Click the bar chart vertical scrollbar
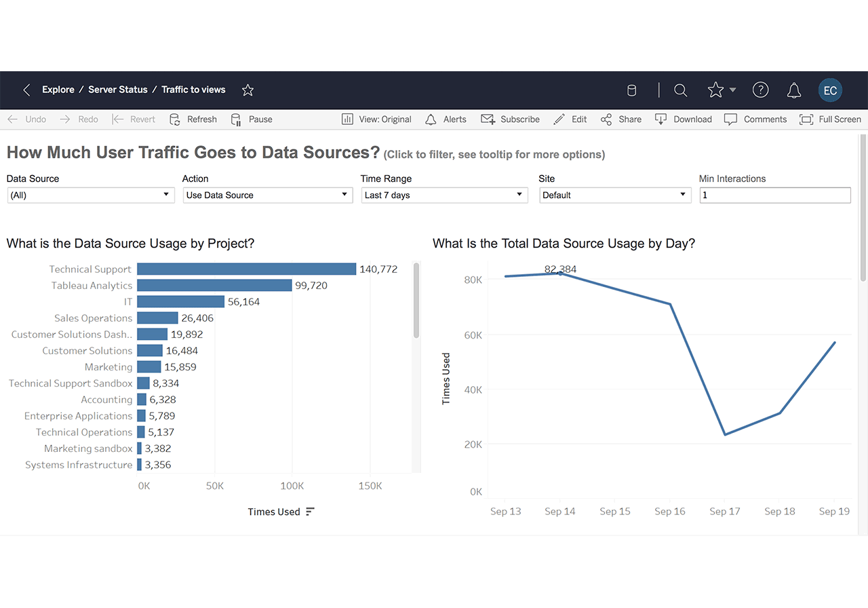This screenshot has width=868, height=608. click(416, 300)
